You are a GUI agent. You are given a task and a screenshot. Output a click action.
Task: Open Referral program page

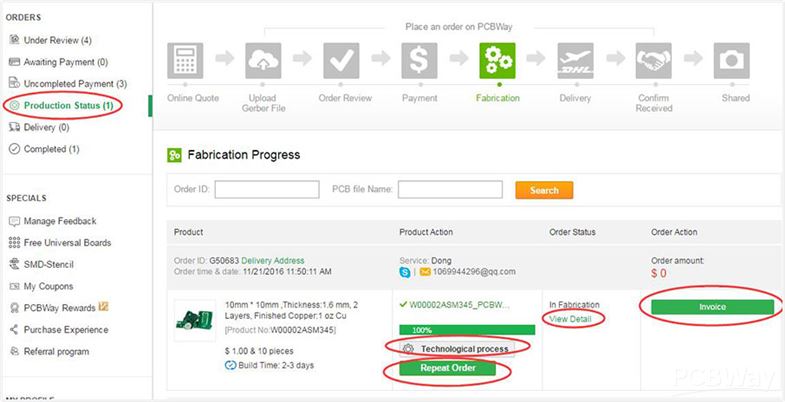pos(57,351)
